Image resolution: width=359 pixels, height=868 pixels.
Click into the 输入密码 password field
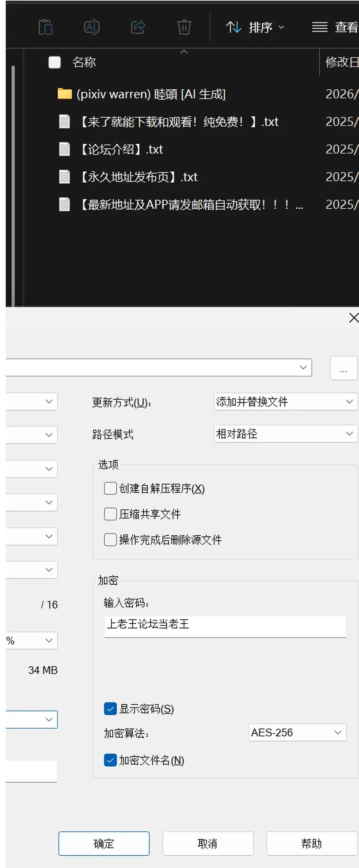click(x=225, y=626)
